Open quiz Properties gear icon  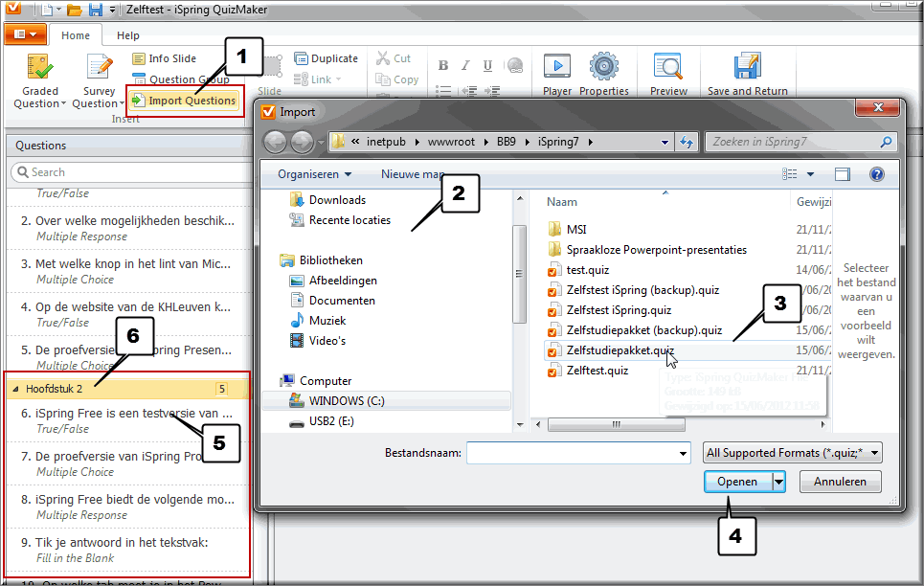(x=604, y=66)
